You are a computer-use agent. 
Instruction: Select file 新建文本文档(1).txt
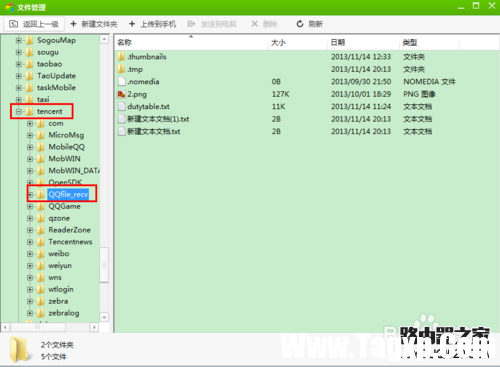(158, 119)
